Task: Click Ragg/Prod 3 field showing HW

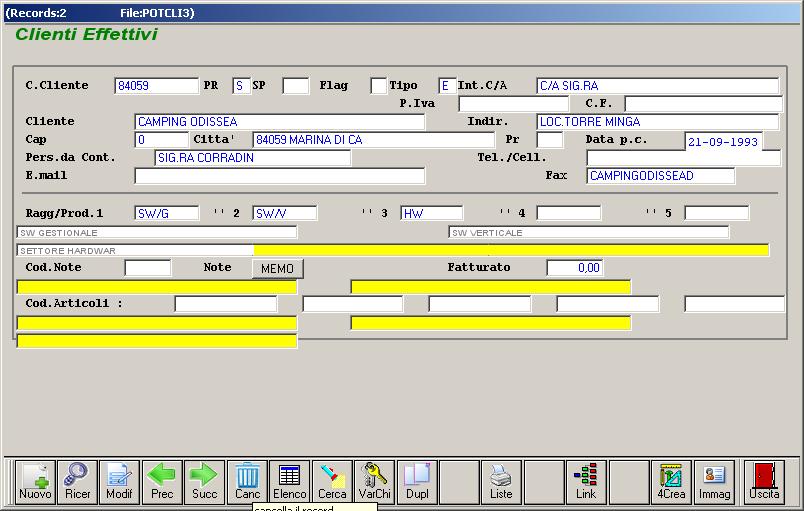Action: (x=432, y=213)
